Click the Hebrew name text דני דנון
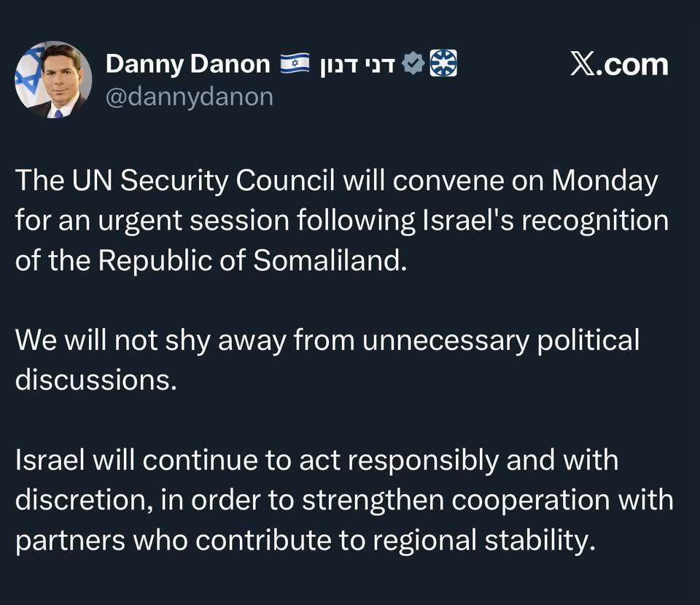This screenshot has height=605, width=700. click(357, 64)
